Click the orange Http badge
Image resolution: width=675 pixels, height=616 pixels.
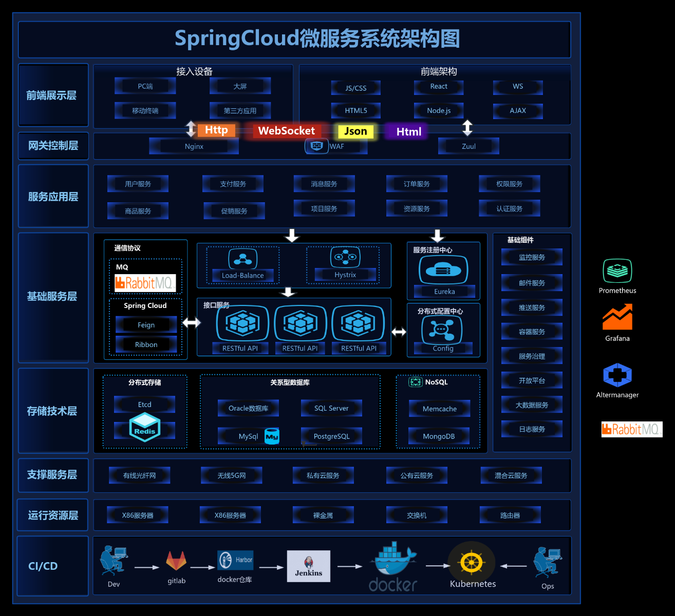(216, 130)
